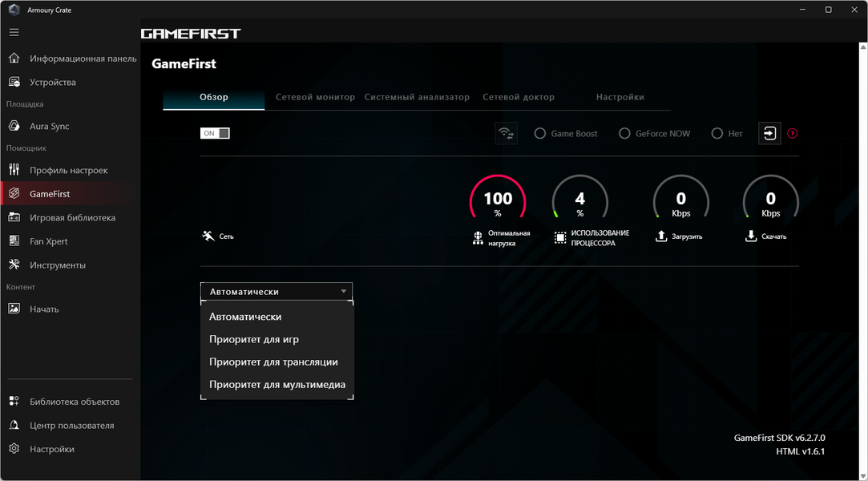Open Библиотека объектов label in sidebar
The width and height of the screenshot is (868, 481).
pyautogui.click(x=75, y=402)
